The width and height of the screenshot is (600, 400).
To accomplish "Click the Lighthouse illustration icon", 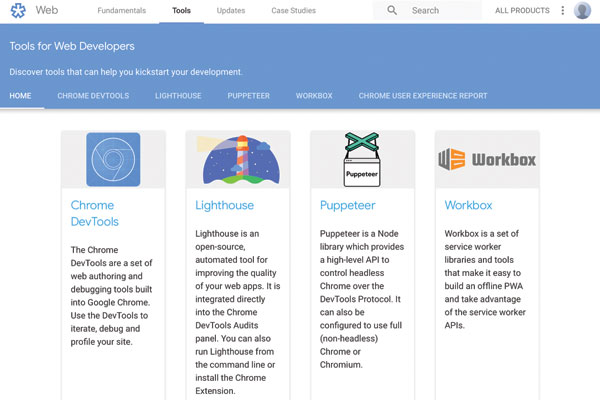I will coord(238,159).
